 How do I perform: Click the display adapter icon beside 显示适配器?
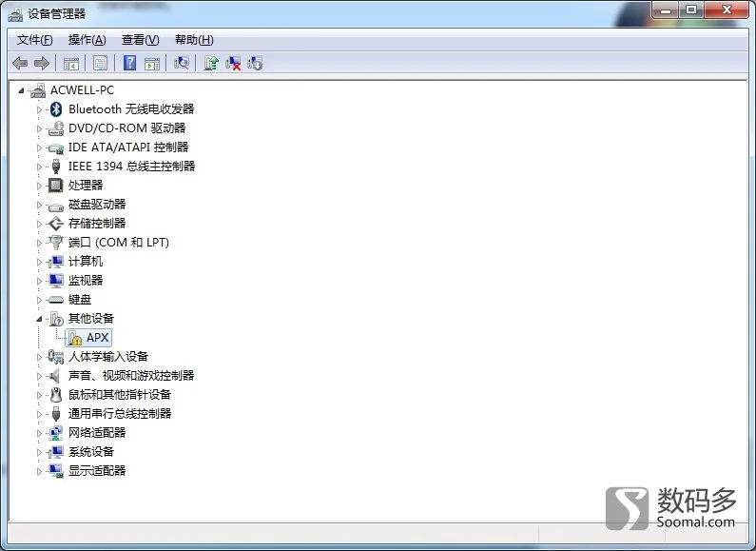click(x=56, y=471)
